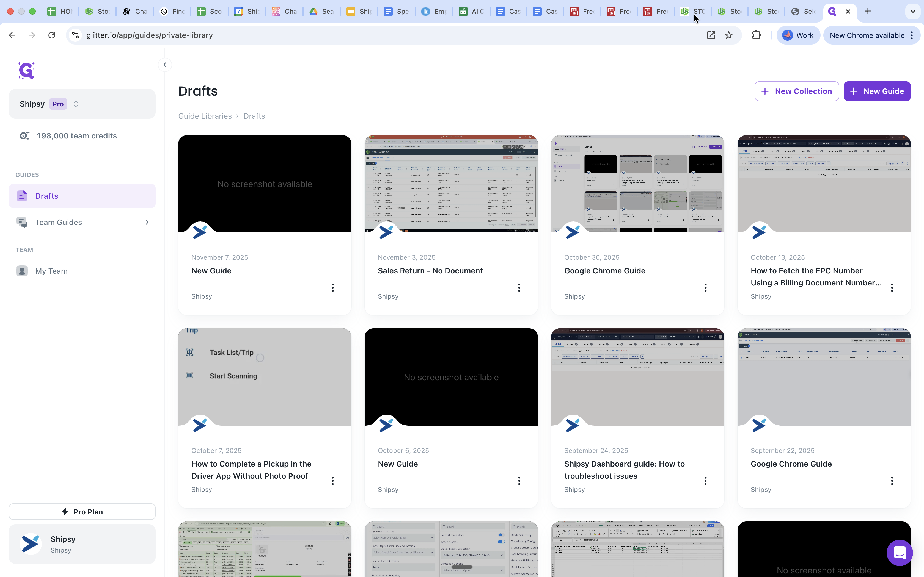Collapse the sidebar with the chevron button
The height and width of the screenshot is (577, 924).
165,65
